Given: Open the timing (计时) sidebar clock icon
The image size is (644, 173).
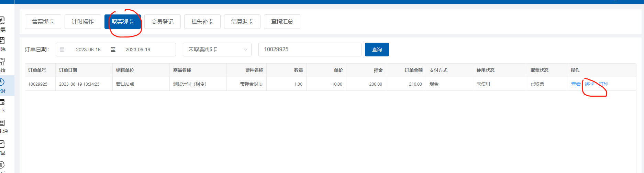Looking at the screenshot, I should (x=2, y=82).
